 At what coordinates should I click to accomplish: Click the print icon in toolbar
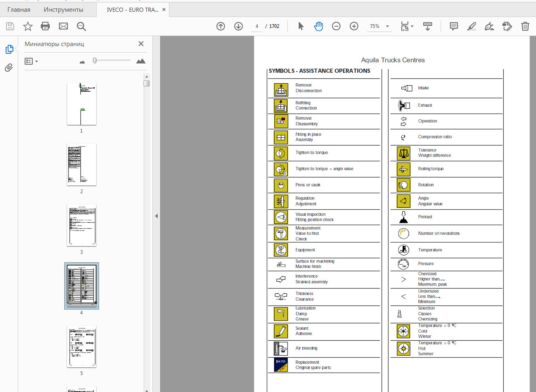tap(45, 26)
